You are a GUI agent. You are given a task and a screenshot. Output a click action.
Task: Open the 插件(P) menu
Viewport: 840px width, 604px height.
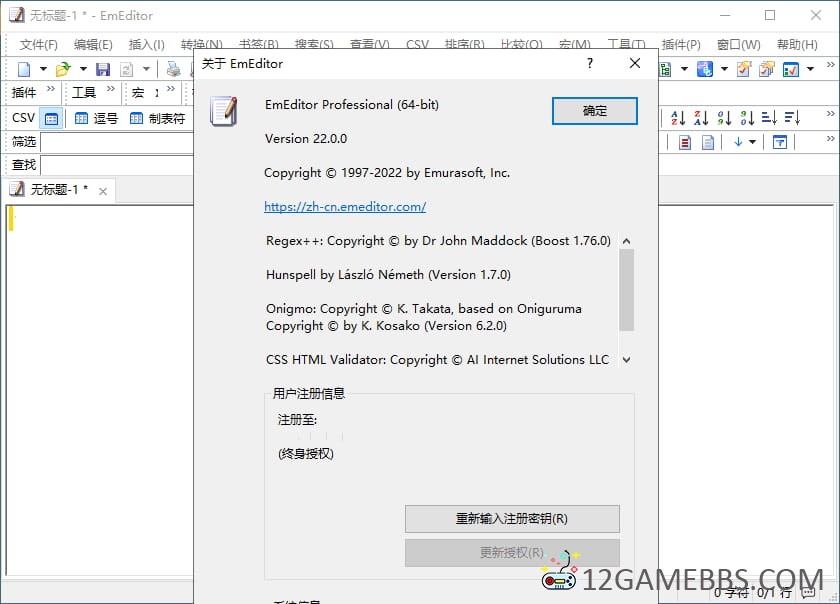pos(681,45)
